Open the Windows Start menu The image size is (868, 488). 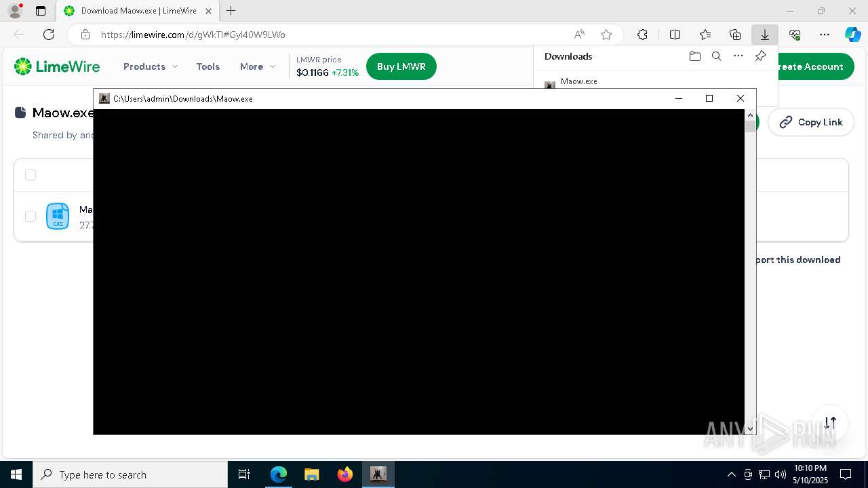(16, 474)
